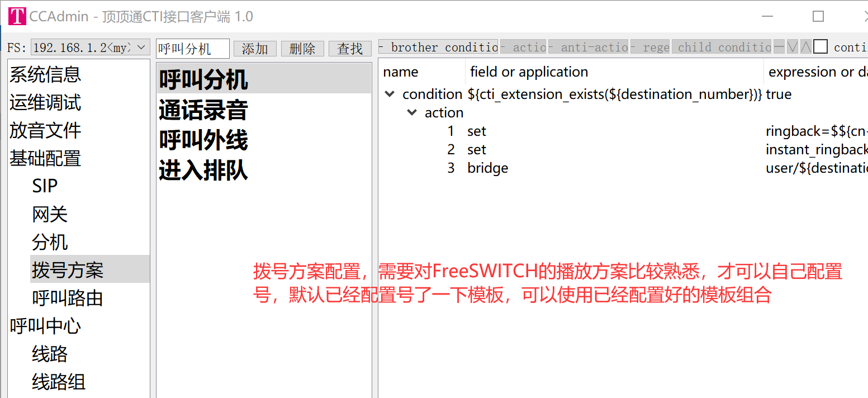This screenshot has height=398, width=868.
Task: Click the brother condition button
Action: (438, 48)
